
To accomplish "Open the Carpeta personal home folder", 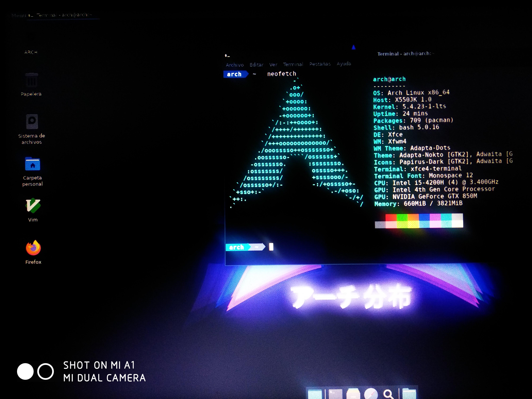I will point(33,164).
